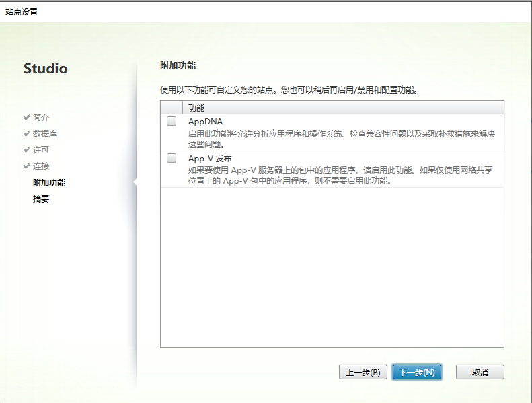The width and height of the screenshot is (532, 403).
Task: Jump to the 连接 step label
Action: pos(41,166)
